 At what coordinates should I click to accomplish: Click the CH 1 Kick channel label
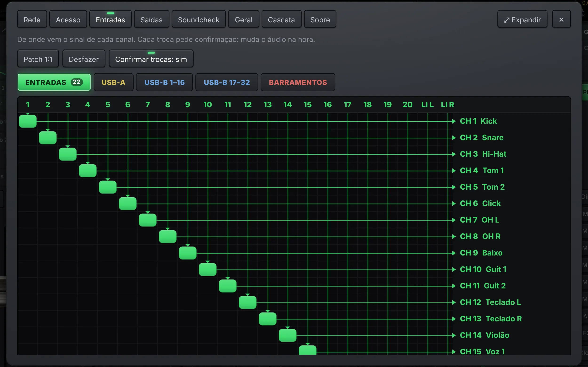click(478, 121)
